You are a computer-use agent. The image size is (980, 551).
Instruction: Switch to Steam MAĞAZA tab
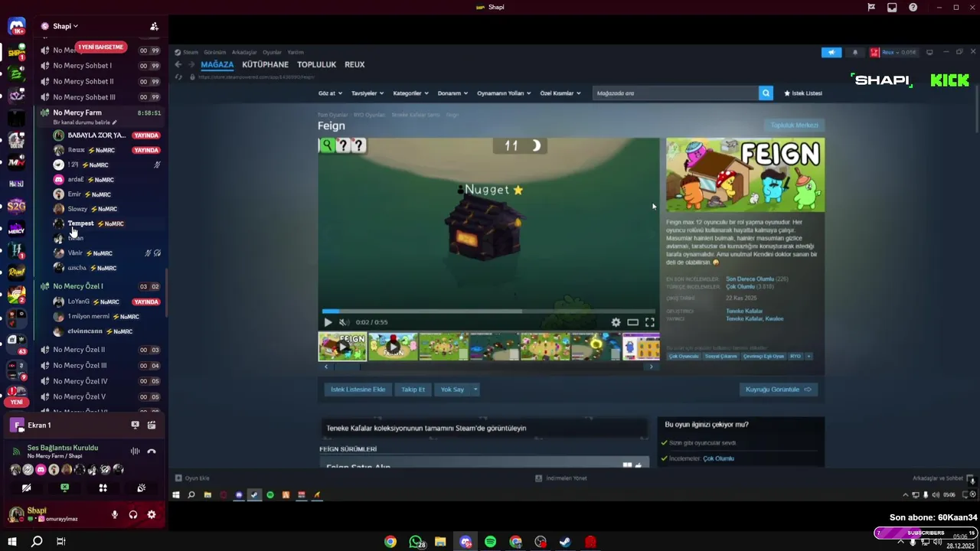(x=217, y=64)
